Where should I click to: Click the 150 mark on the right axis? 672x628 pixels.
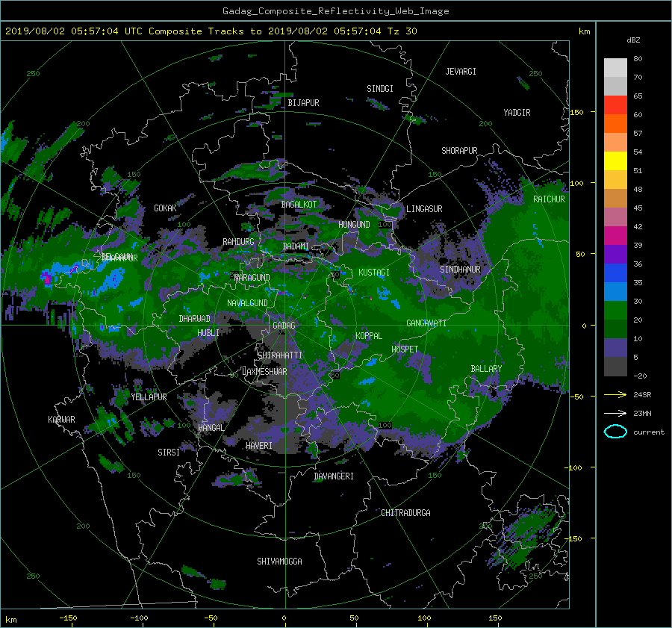tap(577, 112)
